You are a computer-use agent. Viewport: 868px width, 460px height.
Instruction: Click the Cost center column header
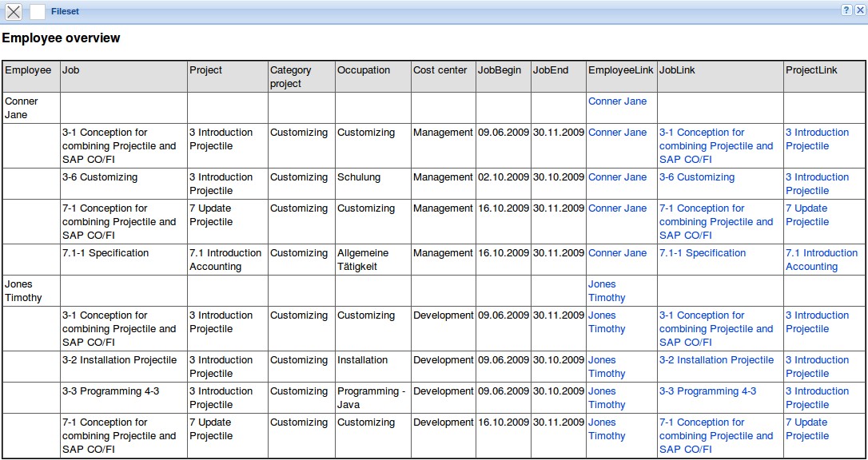(x=440, y=70)
